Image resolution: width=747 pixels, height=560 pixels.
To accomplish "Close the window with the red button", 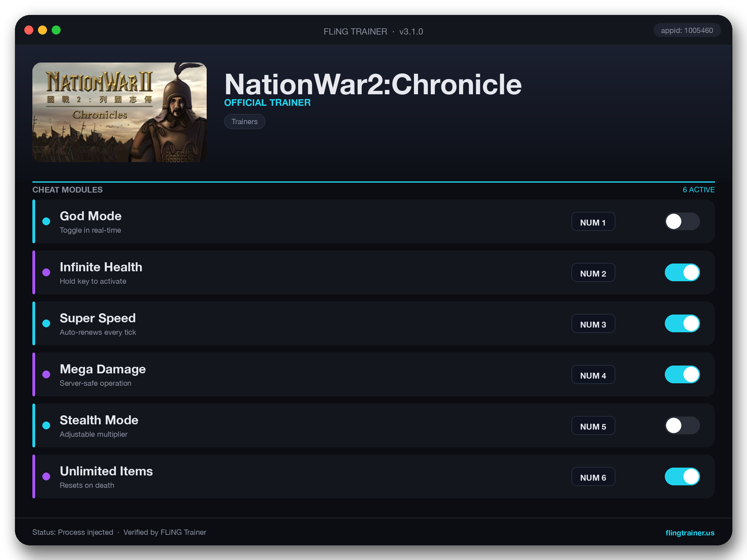I will (x=29, y=30).
